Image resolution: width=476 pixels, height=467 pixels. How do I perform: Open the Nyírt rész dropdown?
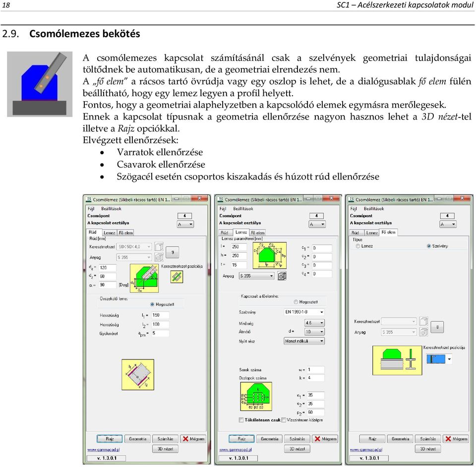304,341
